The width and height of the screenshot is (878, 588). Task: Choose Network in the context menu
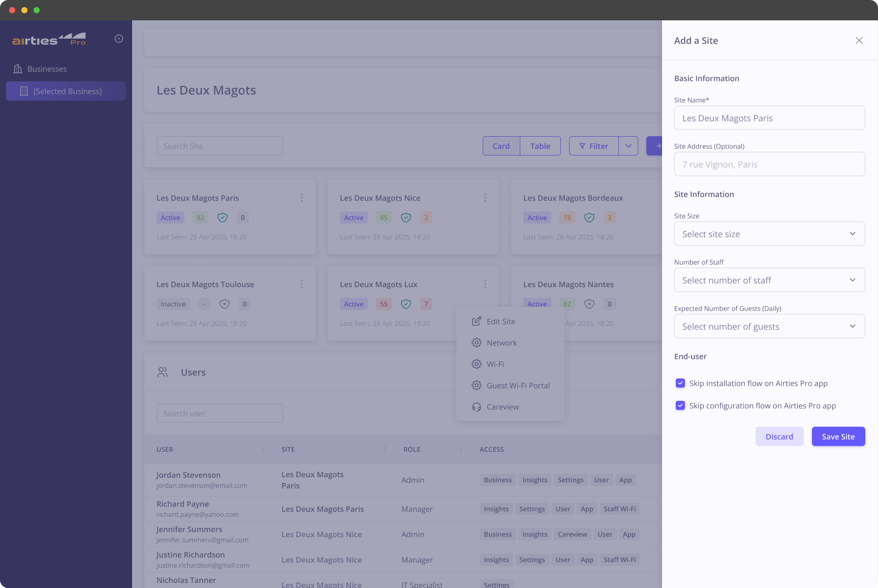click(x=510, y=343)
